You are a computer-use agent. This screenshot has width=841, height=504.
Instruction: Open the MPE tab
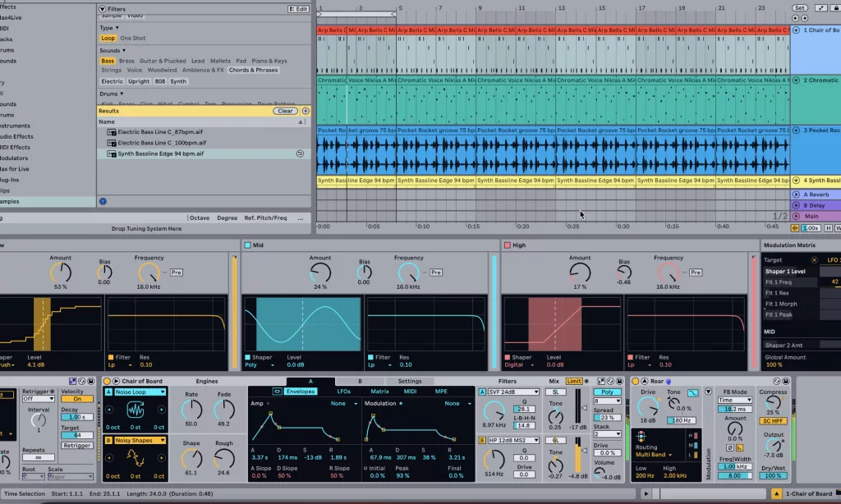(441, 392)
